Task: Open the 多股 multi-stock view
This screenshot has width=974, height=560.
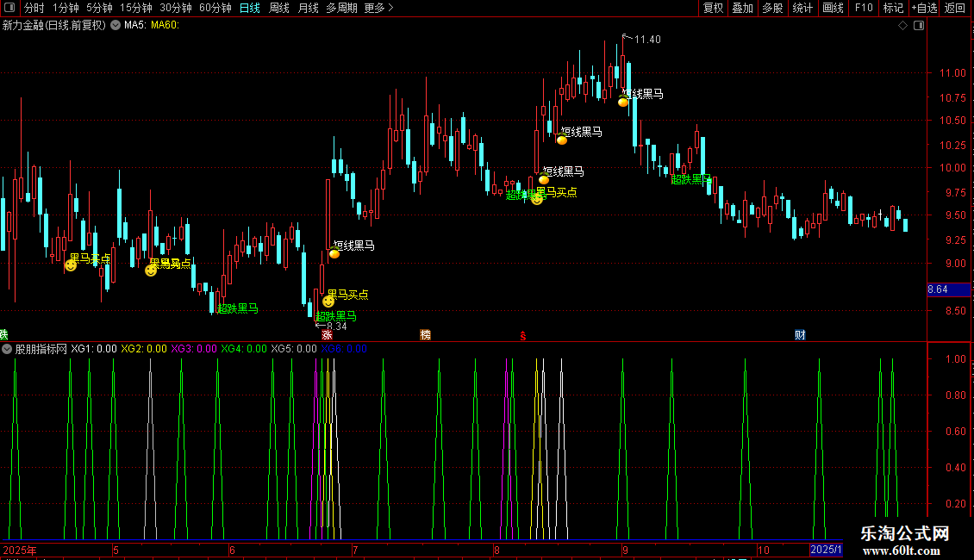Action: coord(772,8)
